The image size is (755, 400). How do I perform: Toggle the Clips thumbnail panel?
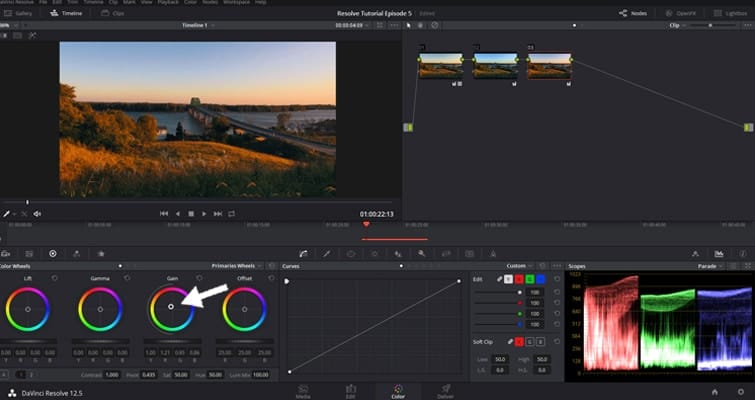pyautogui.click(x=113, y=13)
